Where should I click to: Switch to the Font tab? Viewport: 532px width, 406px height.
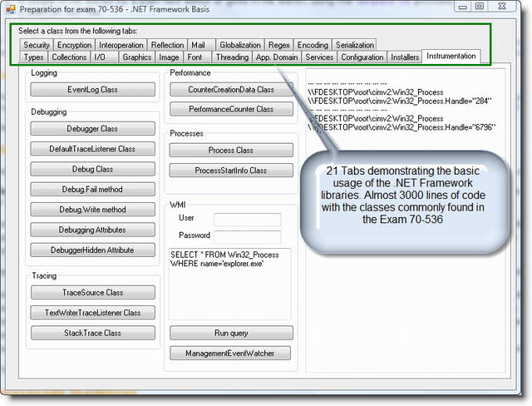tap(198, 57)
